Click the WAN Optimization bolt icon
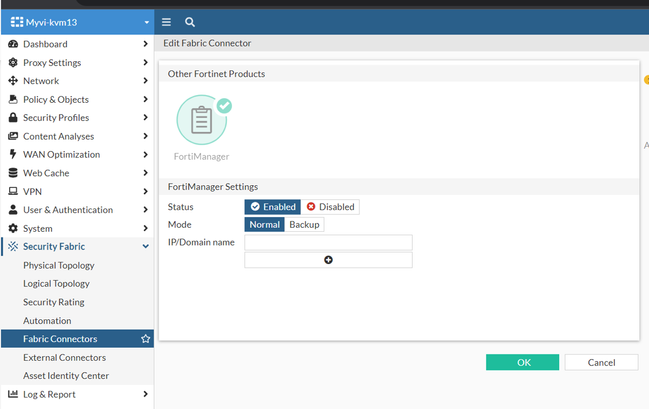This screenshot has width=649, height=409. coord(13,154)
